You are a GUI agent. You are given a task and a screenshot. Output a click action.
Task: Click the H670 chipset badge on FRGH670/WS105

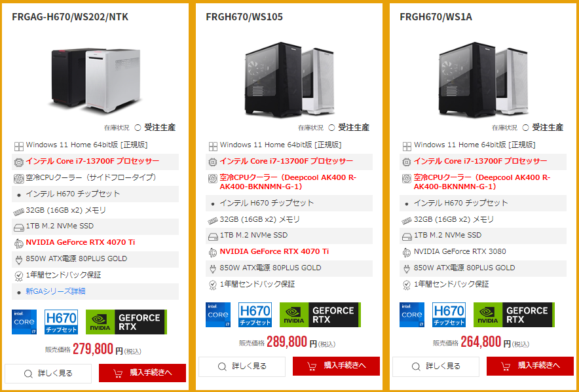click(255, 315)
